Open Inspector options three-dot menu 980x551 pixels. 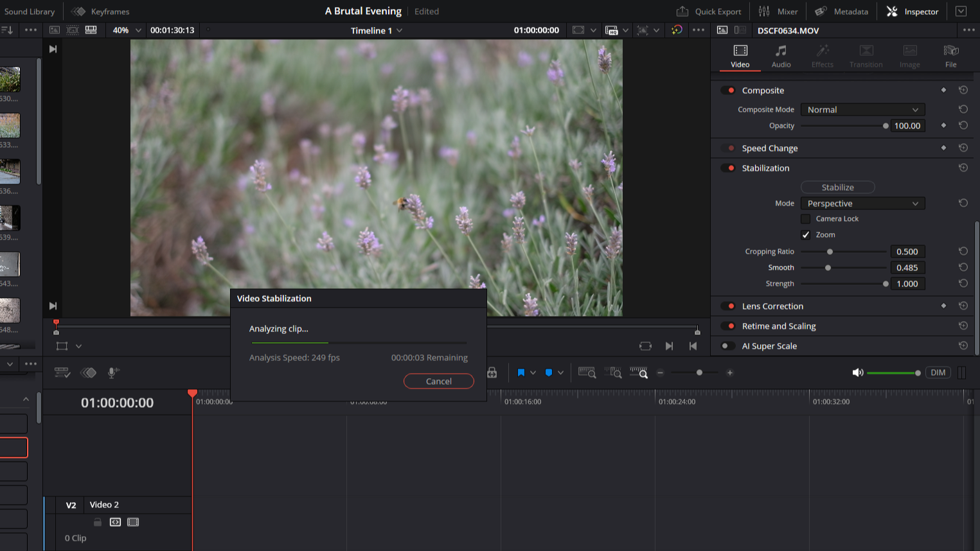click(x=969, y=30)
